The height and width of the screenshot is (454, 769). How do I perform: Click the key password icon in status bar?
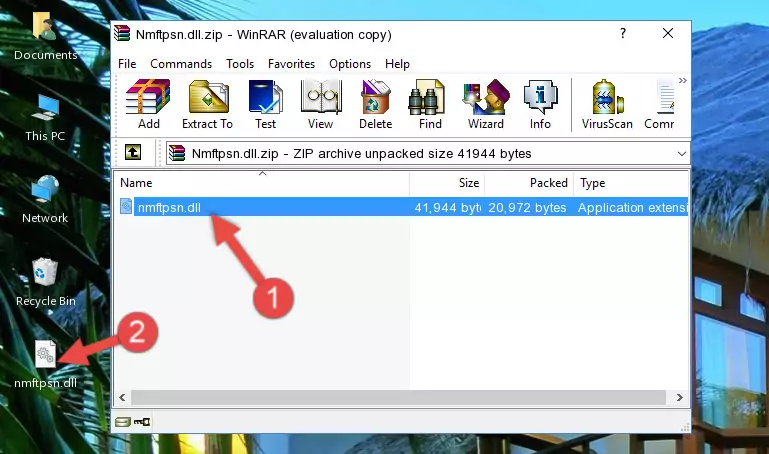click(142, 422)
